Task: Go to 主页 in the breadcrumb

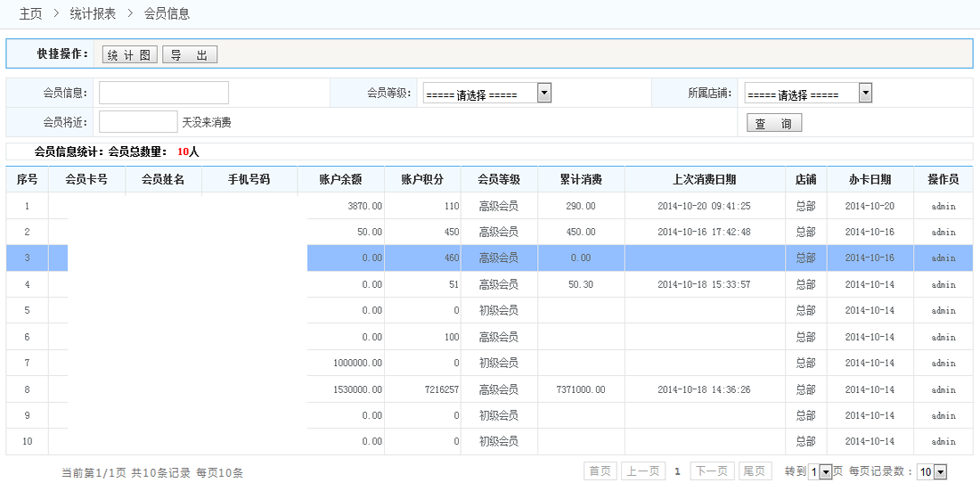Action: click(x=30, y=13)
